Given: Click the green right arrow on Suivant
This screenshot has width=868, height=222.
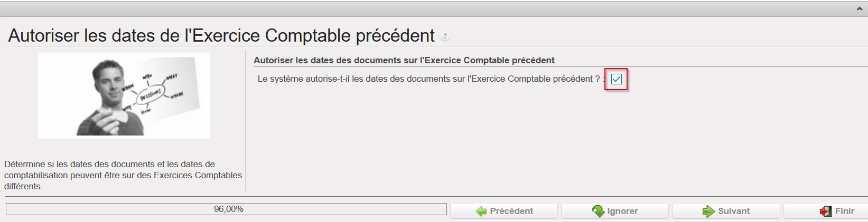Looking at the screenshot, I should [x=708, y=211].
